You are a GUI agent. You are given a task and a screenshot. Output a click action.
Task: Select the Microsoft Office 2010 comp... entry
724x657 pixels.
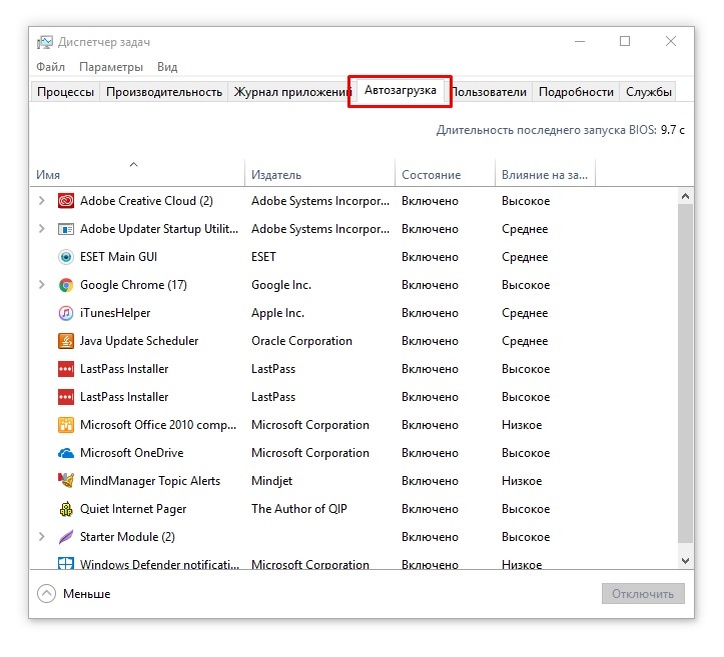pyautogui.click(x=158, y=425)
